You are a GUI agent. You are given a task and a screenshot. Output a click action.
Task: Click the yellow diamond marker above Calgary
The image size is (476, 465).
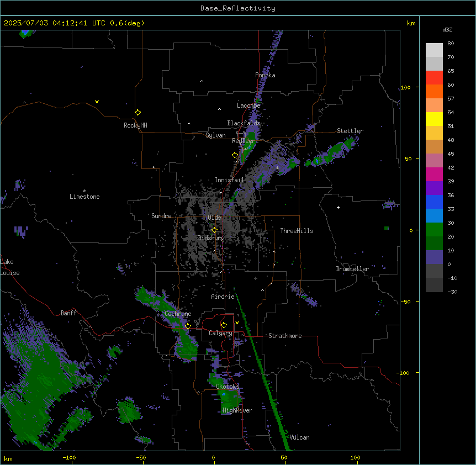(224, 325)
